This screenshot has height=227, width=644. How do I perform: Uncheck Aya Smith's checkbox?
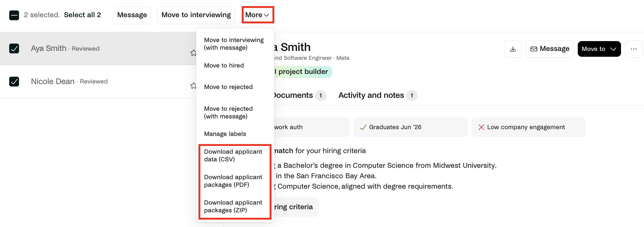tap(14, 48)
